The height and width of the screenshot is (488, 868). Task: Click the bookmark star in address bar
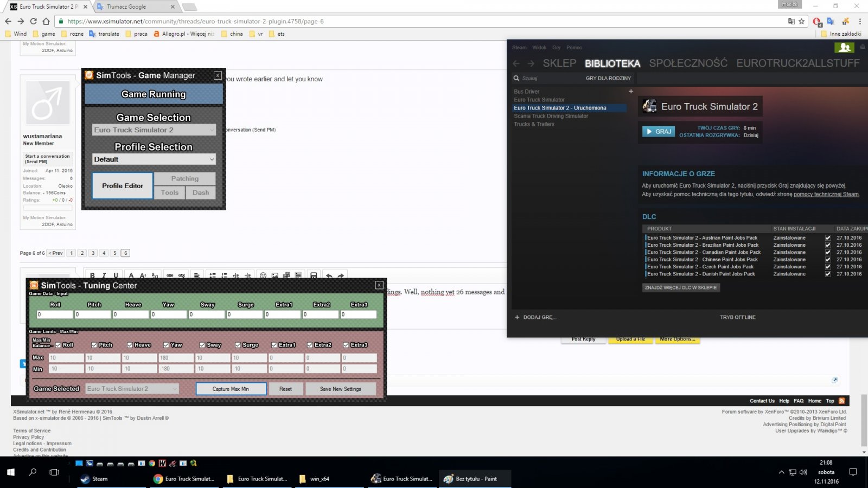802,21
